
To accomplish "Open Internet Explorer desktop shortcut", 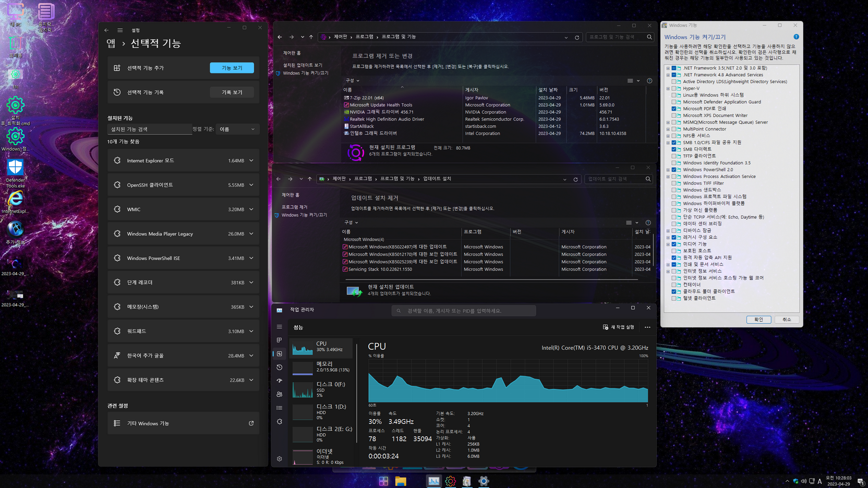I will point(15,202).
